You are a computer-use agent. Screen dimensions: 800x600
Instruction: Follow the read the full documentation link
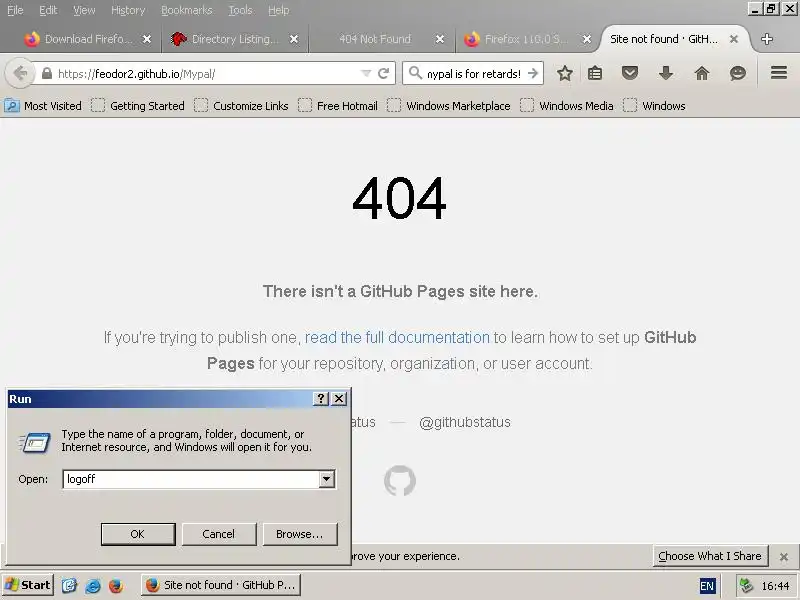point(397,337)
